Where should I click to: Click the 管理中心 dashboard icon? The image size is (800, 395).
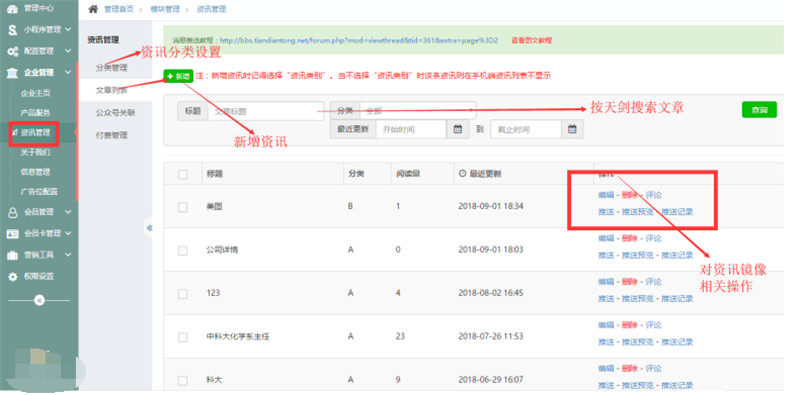pos(13,8)
